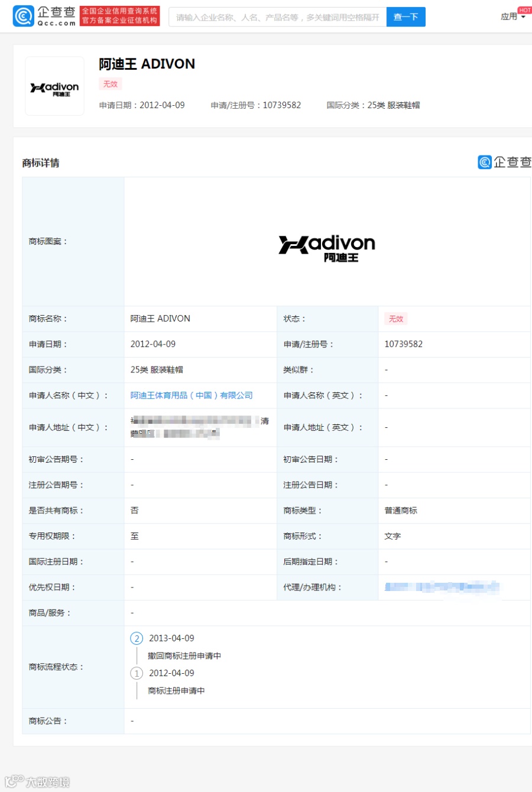The image size is (532, 792).
Task: Open 阿迪王体育用品（中国）有限公司 link
Action: pos(192,395)
